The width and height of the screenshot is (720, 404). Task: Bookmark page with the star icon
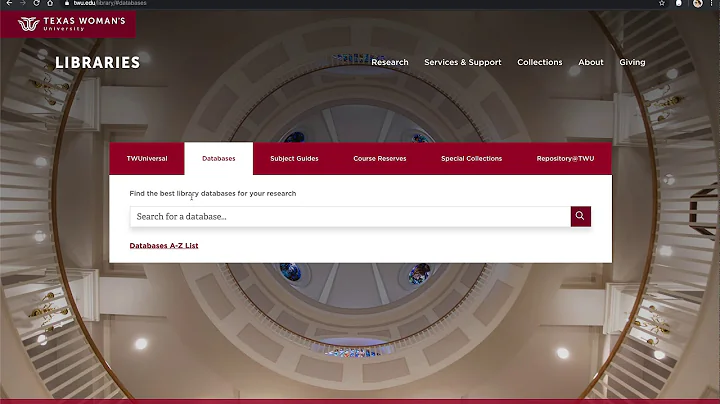coord(662,3)
